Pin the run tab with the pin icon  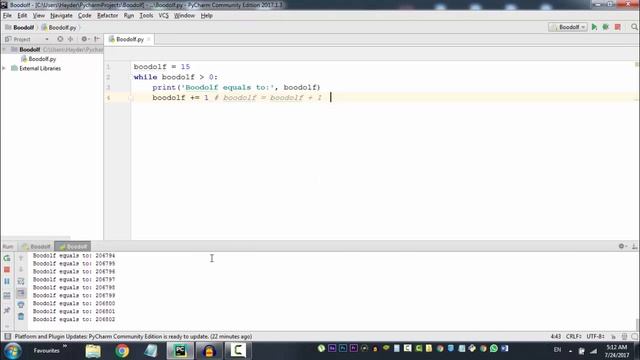click(7, 311)
